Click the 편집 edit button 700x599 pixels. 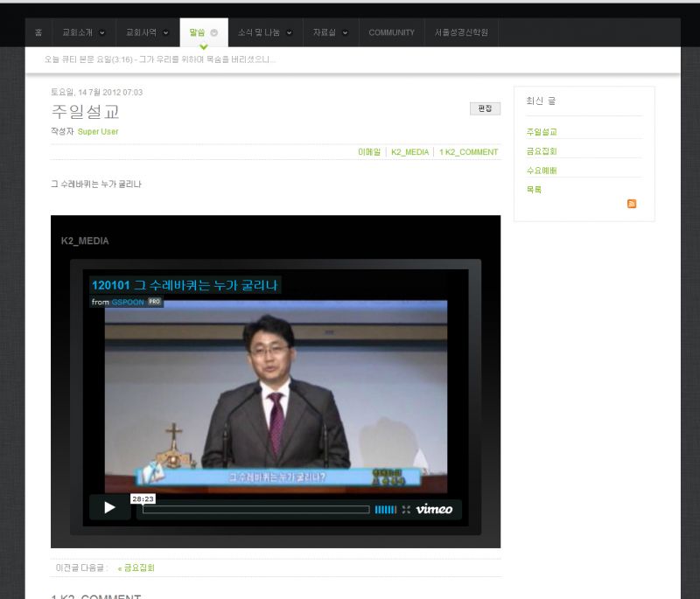(485, 108)
